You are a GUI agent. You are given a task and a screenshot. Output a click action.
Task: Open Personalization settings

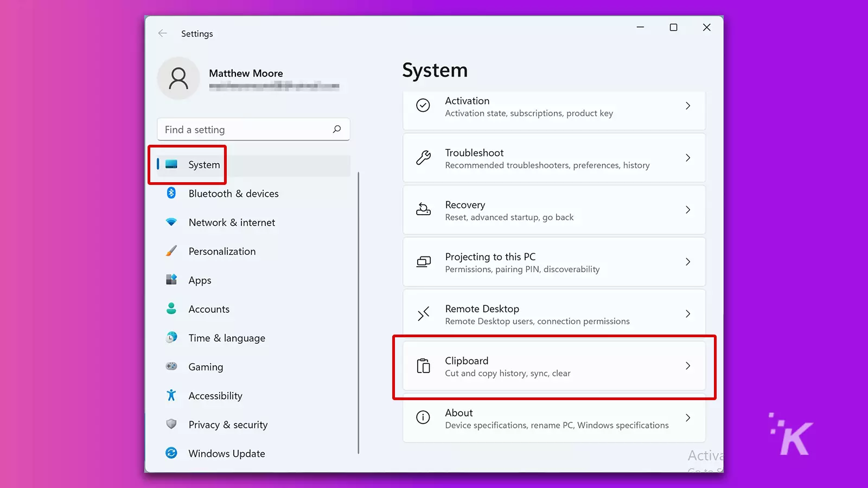[222, 251]
